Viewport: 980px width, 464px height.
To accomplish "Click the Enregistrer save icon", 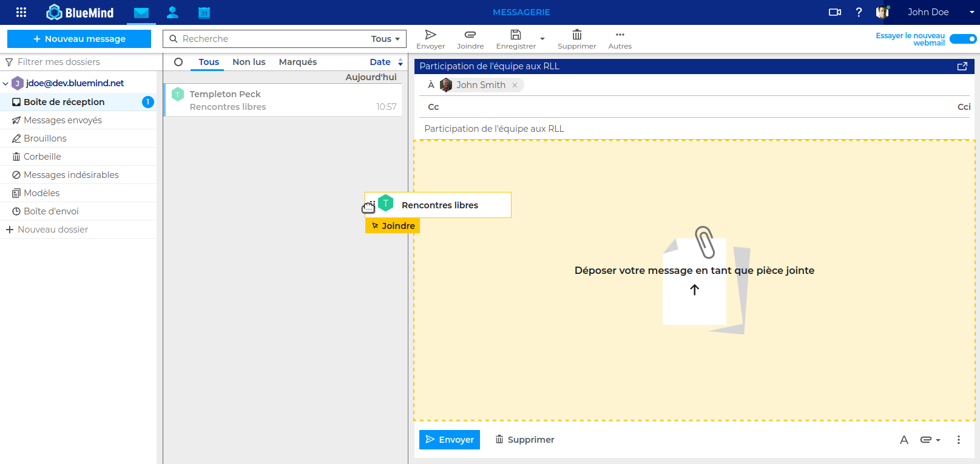I will (516, 39).
